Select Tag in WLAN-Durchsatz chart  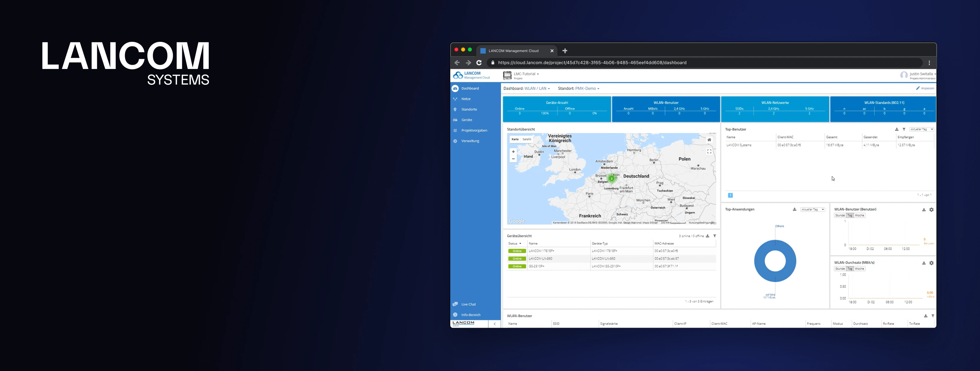pyautogui.click(x=850, y=269)
